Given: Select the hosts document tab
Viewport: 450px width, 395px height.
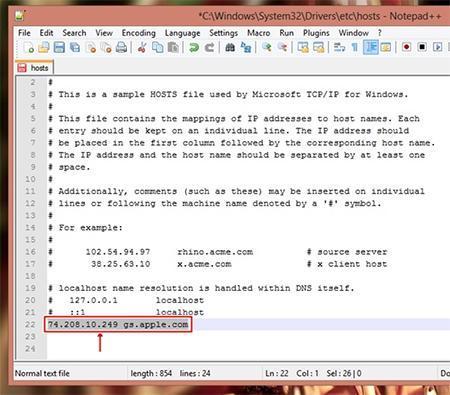Looking at the screenshot, I should click(34, 68).
